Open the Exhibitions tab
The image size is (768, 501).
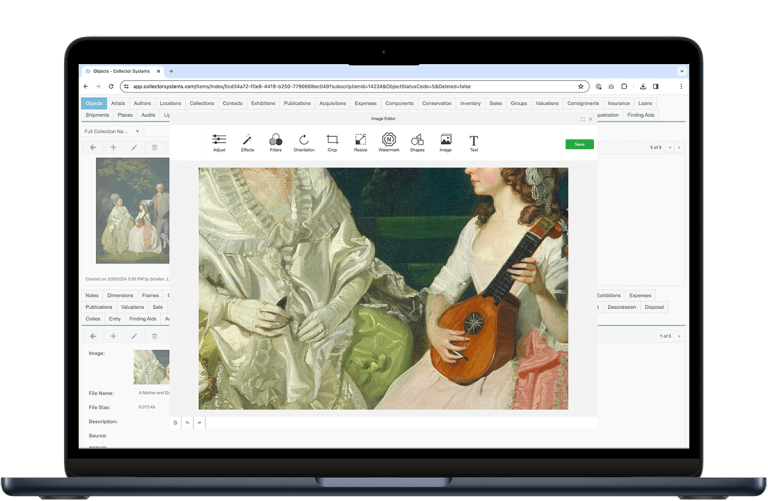point(263,103)
